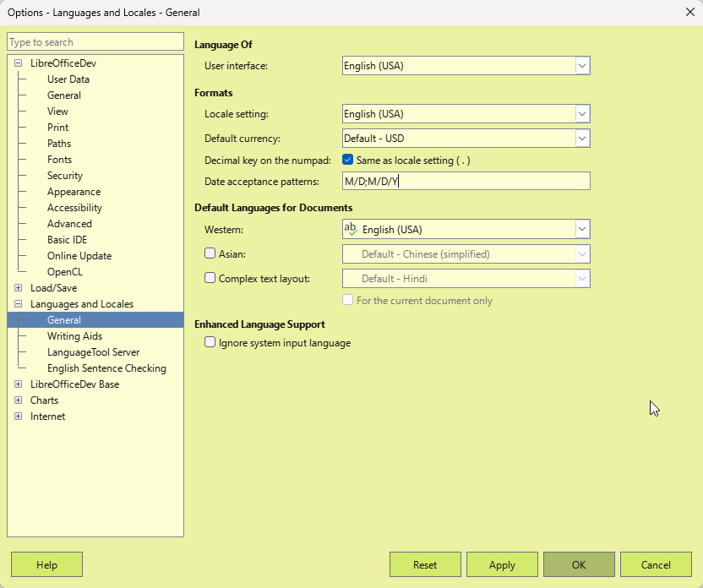Enable the Complex text layout checkbox
This screenshot has width=703, height=588.
210,278
